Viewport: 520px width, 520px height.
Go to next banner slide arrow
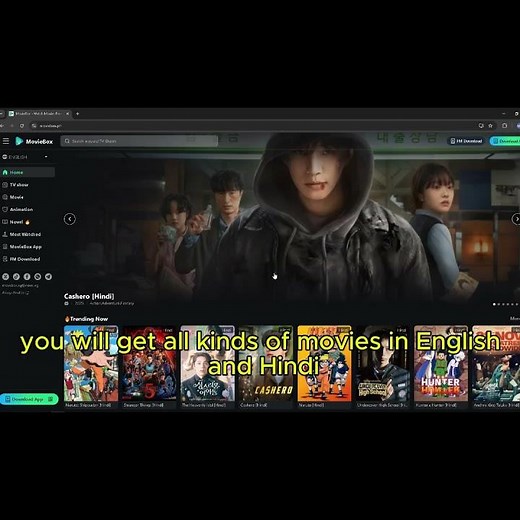click(516, 219)
